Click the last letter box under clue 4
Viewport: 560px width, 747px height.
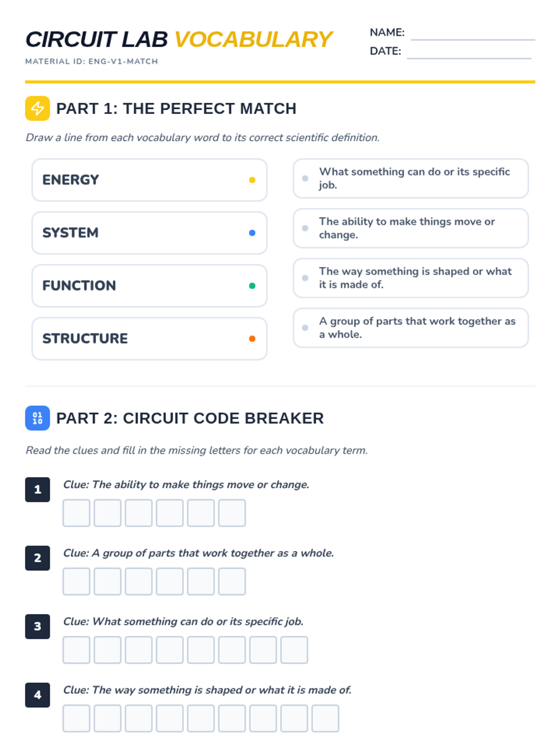tap(325, 719)
